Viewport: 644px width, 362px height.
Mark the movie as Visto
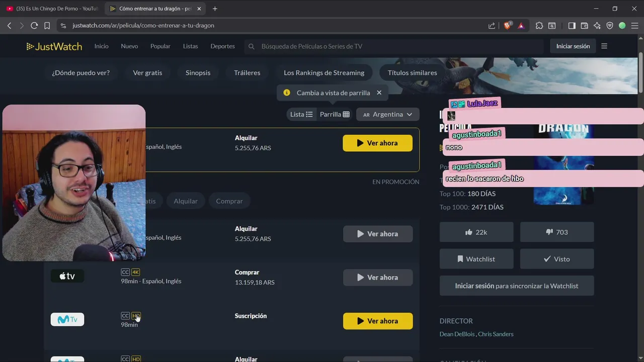click(557, 259)
